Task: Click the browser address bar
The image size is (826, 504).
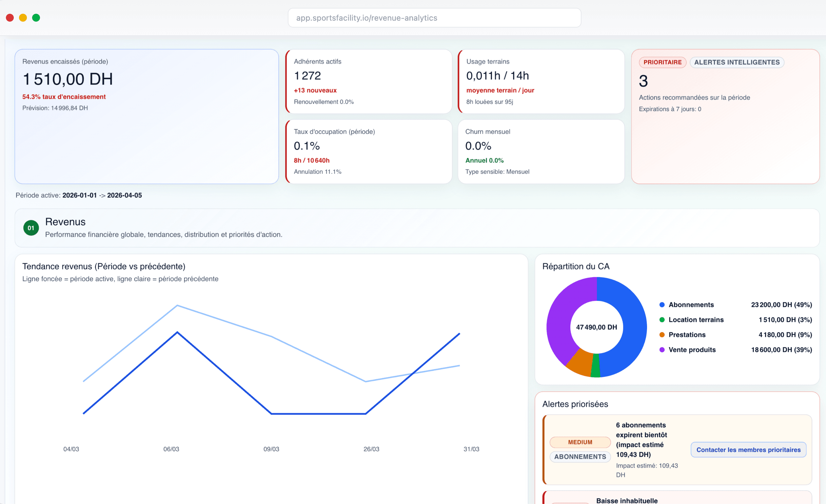Action: pos(434,18)
